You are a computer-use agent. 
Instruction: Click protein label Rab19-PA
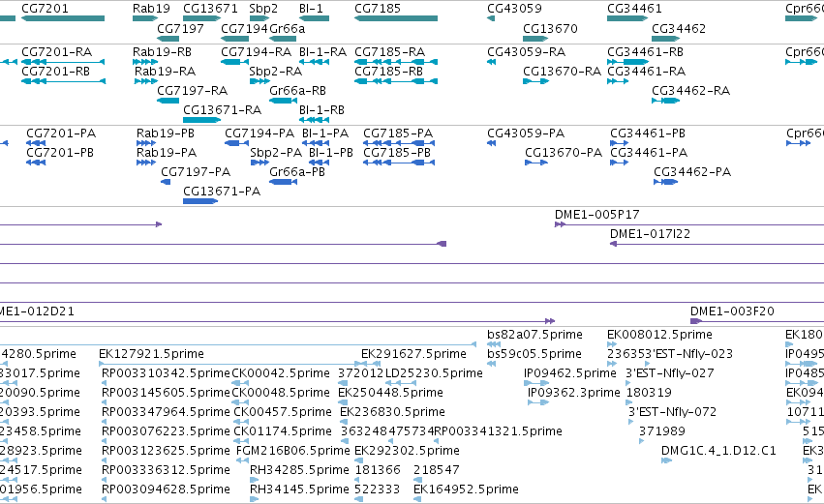tap(167, 153)
